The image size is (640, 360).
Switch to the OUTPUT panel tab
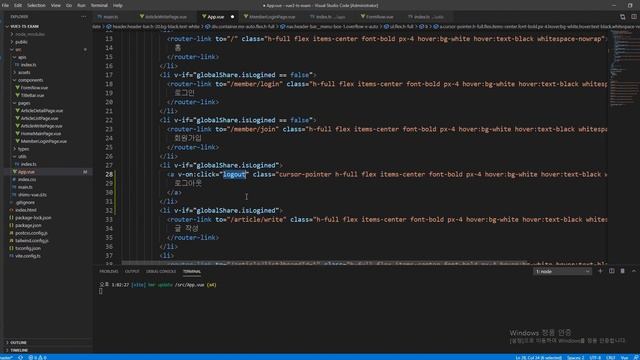132,271
